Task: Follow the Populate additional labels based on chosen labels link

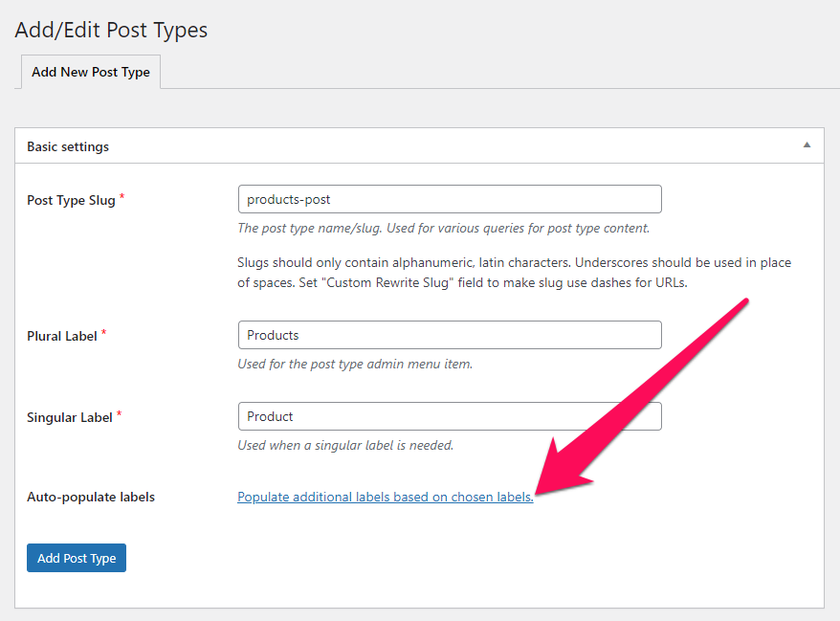Action: [x=386, y=497]
